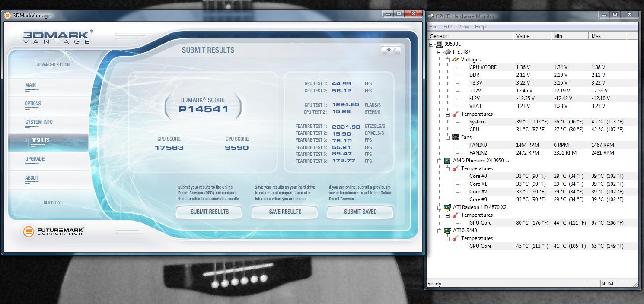Screen dimensions: 644x304
Task: Click the Ready status text
Action: point(434,284)
